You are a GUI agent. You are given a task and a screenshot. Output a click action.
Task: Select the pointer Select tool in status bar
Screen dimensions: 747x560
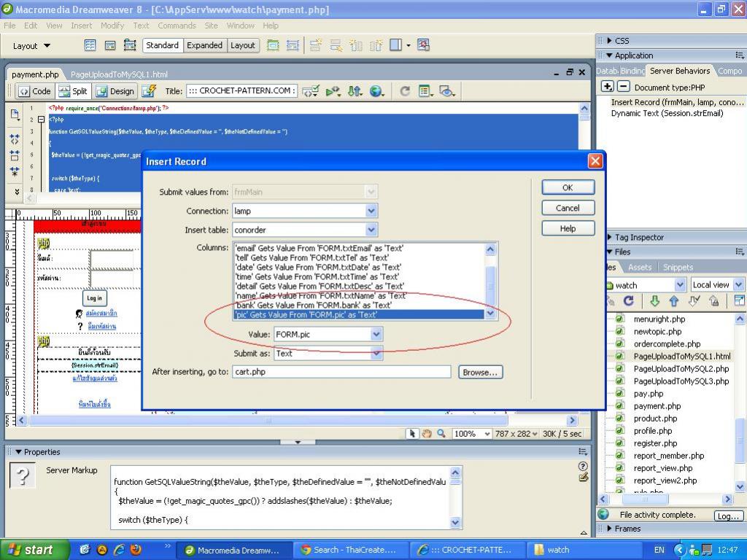point(412,433)
